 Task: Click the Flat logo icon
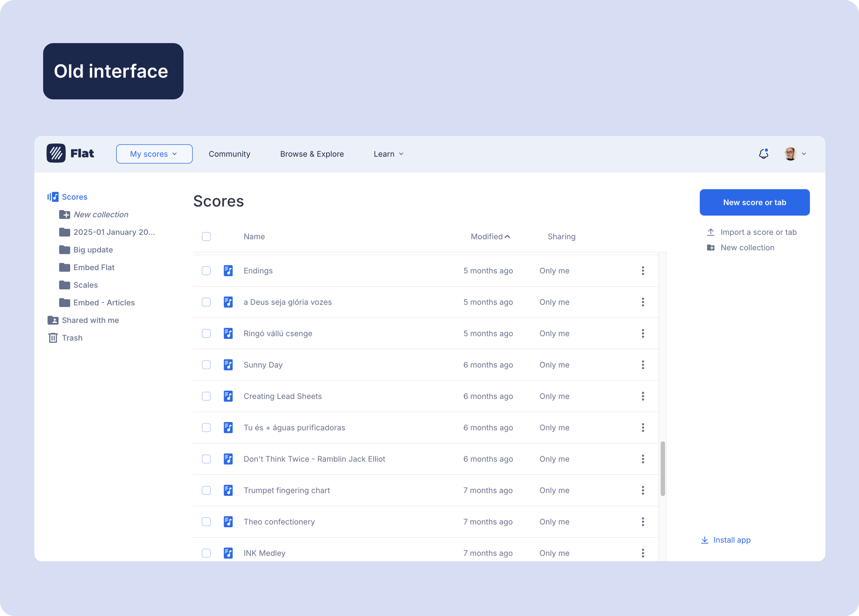tap(56, 153)
